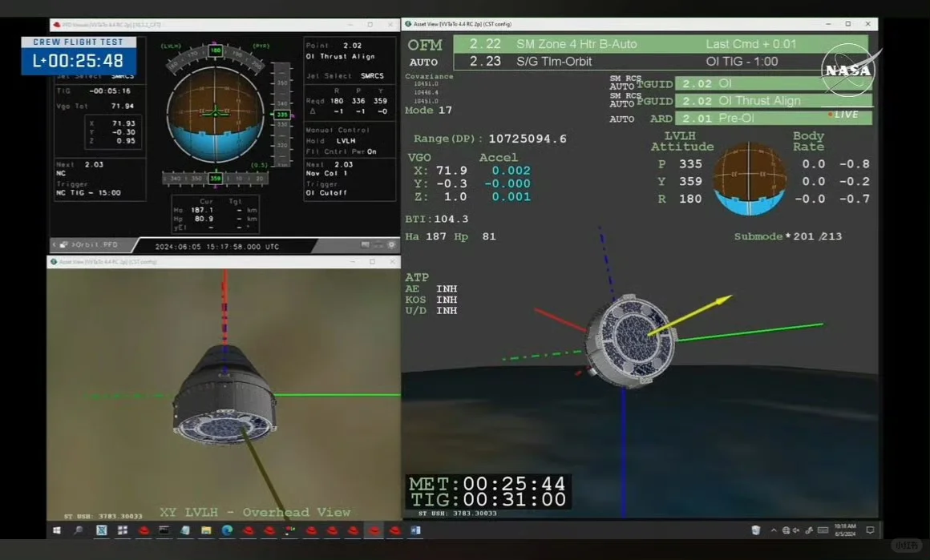
Task: Click the Ha 187.1 km apogee readout
Action: [x=215, y=210]
